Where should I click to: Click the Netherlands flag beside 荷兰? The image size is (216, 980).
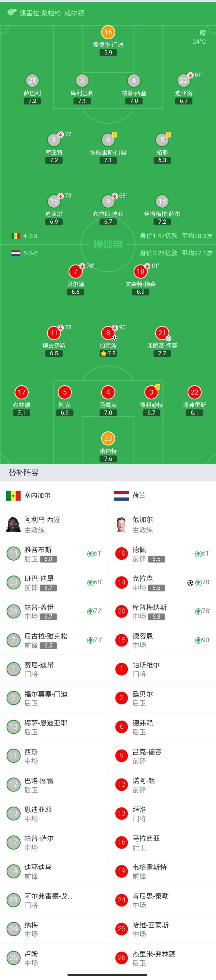[121, 495]
